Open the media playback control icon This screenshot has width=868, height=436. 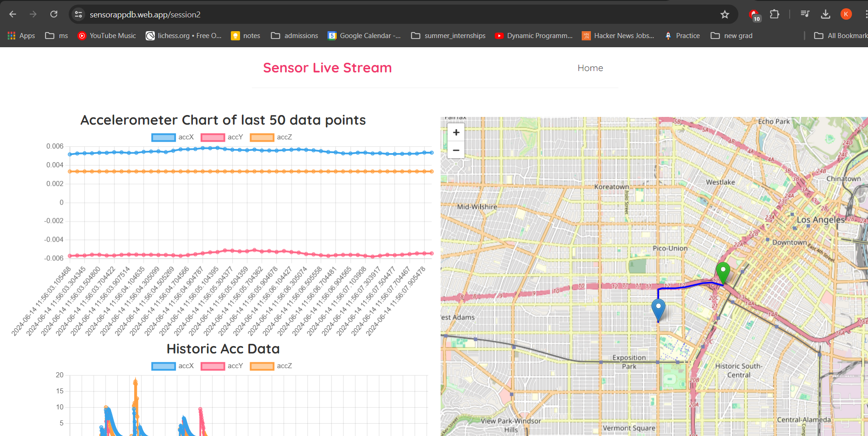click(805, 14)
